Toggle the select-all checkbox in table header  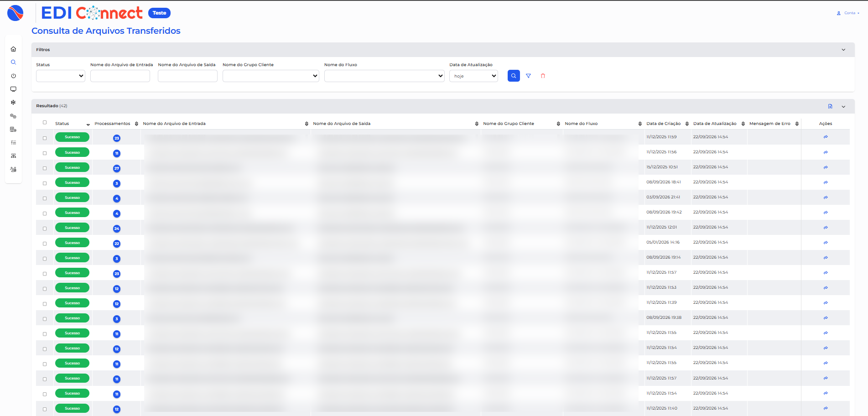pyautogui.click(x=45, y=122)
